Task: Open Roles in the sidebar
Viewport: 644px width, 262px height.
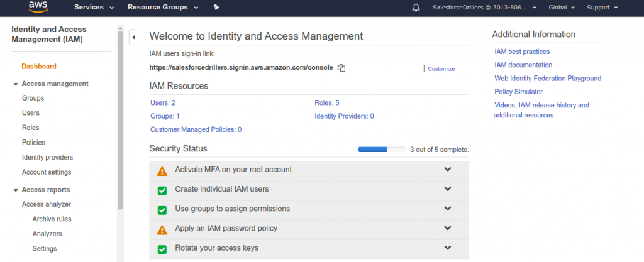Action: (30, 128)
